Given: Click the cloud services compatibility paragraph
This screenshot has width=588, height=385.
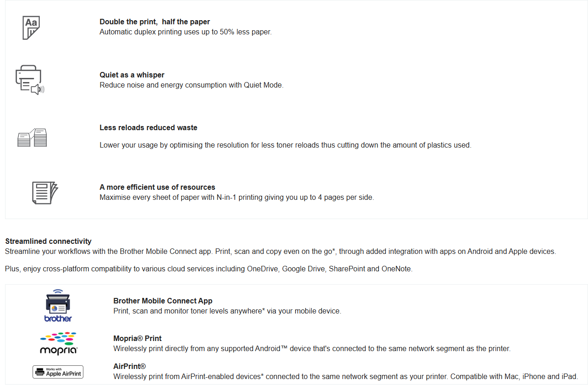Looking at the screenshot, I should click(209, 269).
